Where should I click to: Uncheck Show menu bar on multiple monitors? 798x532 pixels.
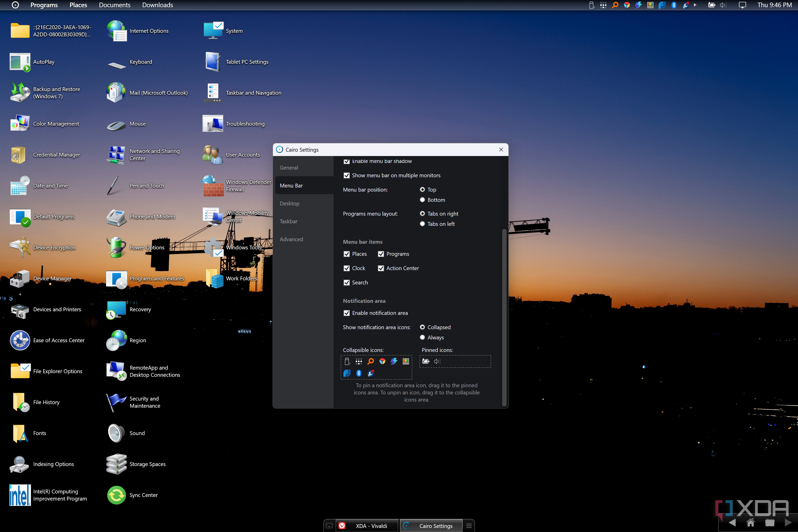346,175
